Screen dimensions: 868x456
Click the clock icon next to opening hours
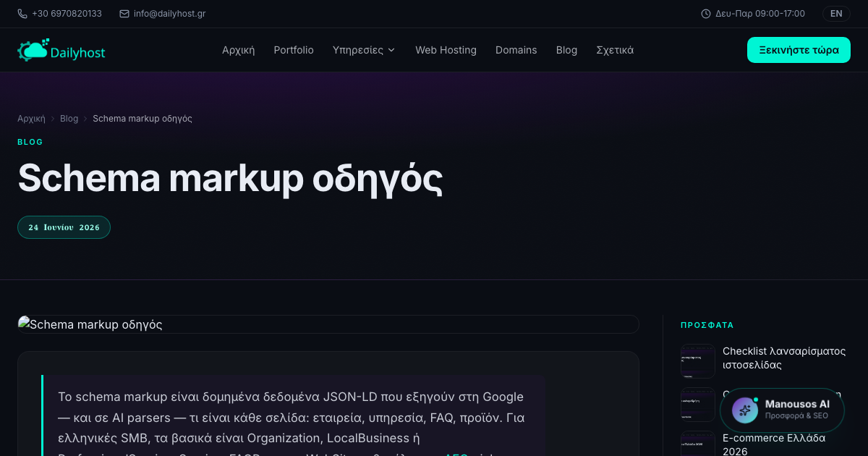coord(706,14)
